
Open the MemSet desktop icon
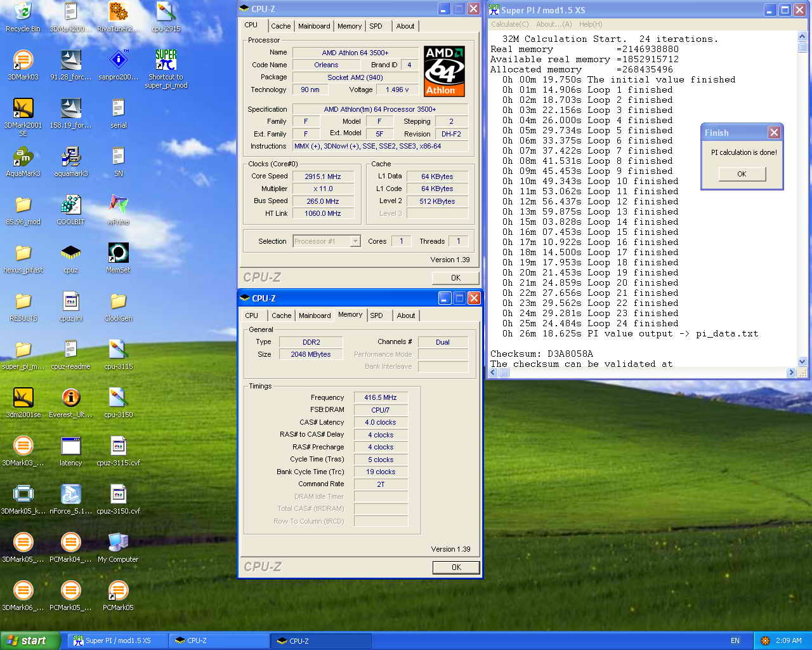pyautogui.click(x=118, y=258)
